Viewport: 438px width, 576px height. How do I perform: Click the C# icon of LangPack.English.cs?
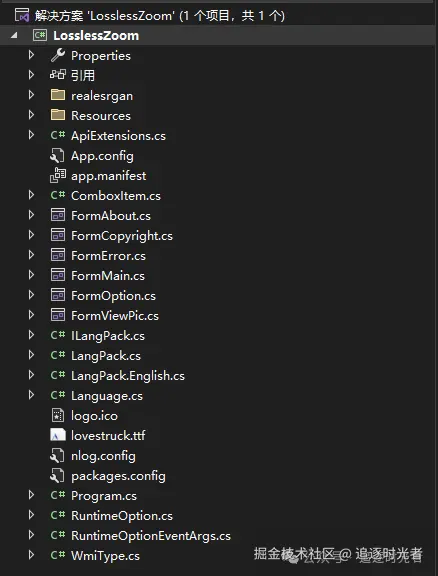58,375
